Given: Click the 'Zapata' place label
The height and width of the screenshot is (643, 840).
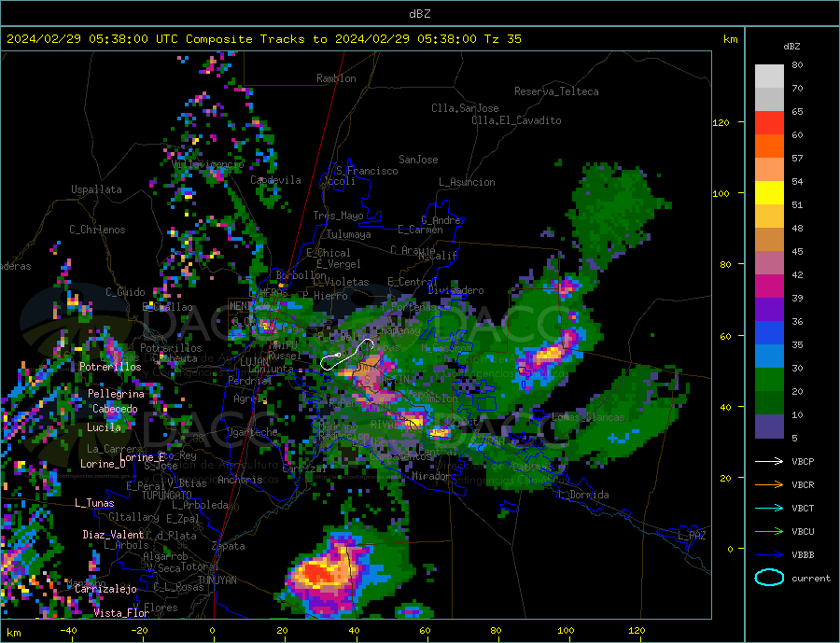Looking at the screenshot, I should [x=229, y=546].
